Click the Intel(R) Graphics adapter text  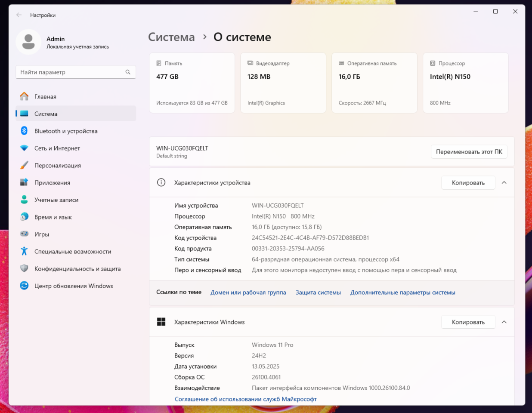click(x=266, y=103)
